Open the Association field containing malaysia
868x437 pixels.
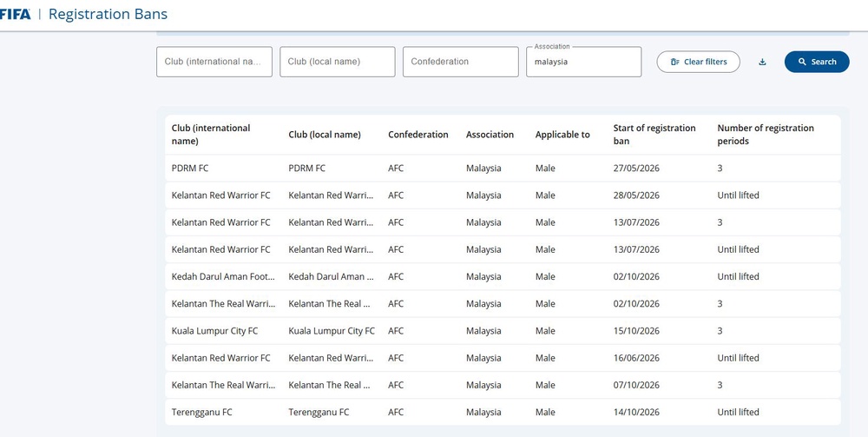pos(583,62)
